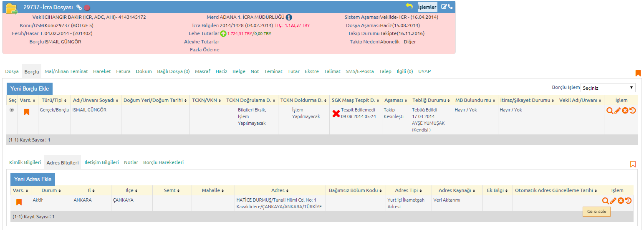
Task: Sort by Doğum Yeri/Doğum Tarihi column
Action: 155,100
